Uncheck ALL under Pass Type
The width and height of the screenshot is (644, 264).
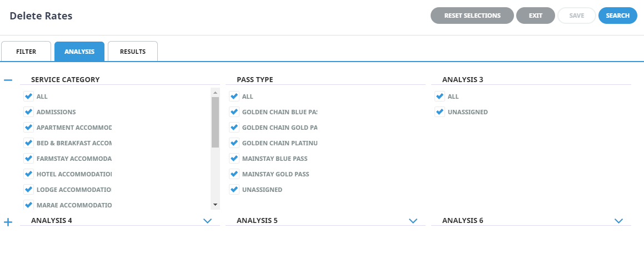(234, 97)
